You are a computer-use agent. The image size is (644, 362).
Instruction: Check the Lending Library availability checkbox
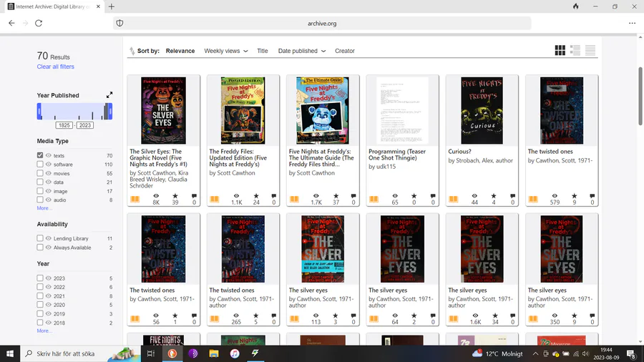tap(40, 238)
